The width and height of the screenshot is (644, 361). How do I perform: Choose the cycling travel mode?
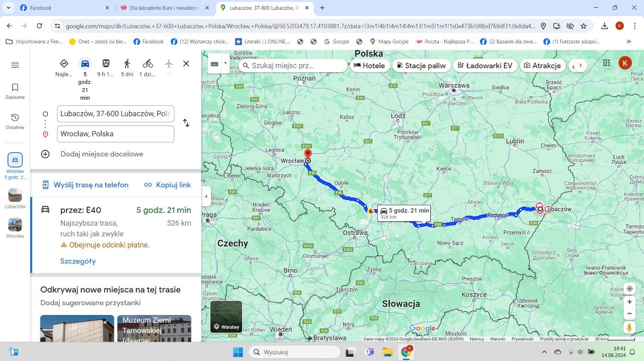(148, 64)
